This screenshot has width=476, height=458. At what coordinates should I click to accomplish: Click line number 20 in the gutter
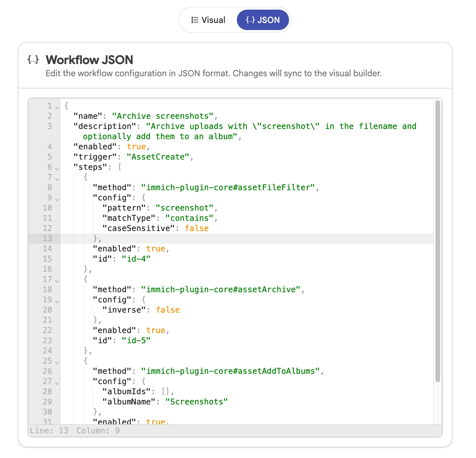pos(47,310)
